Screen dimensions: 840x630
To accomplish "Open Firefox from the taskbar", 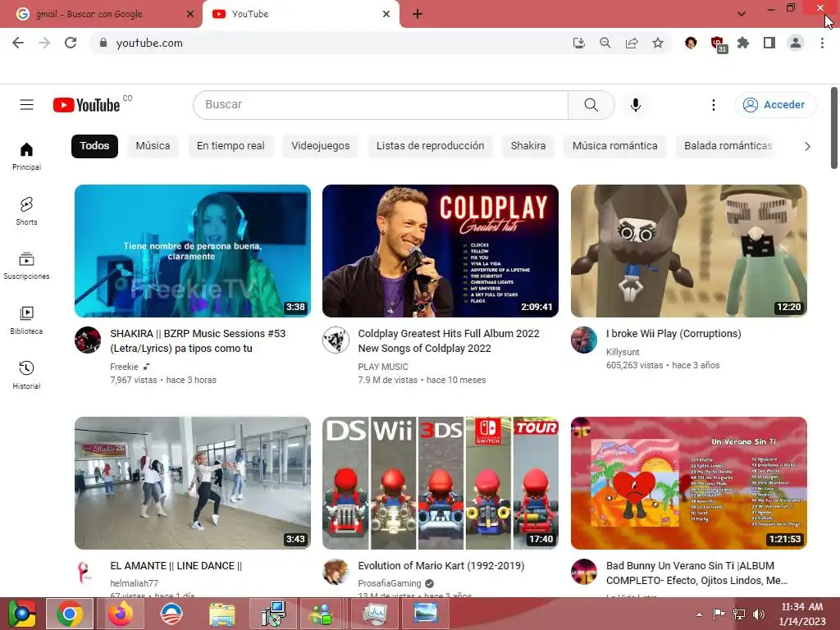I will (x=121, y=614).
